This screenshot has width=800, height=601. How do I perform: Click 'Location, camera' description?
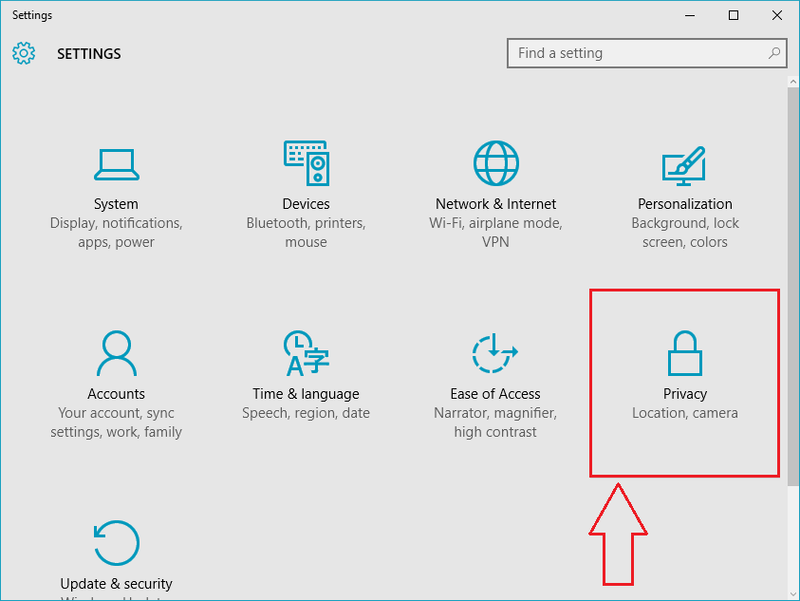[685, 413]
